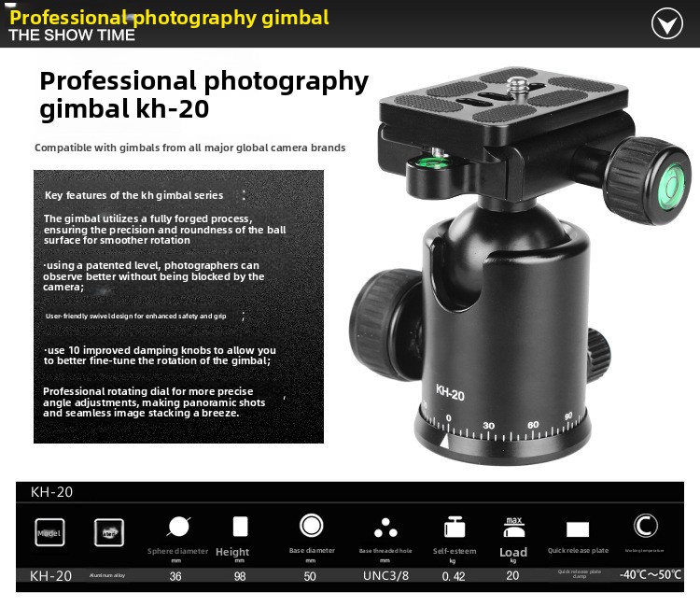700x606 pixels.
Task: Click the 'Base diameter' label
Action: pyautogui.click(x=312, y=550)
